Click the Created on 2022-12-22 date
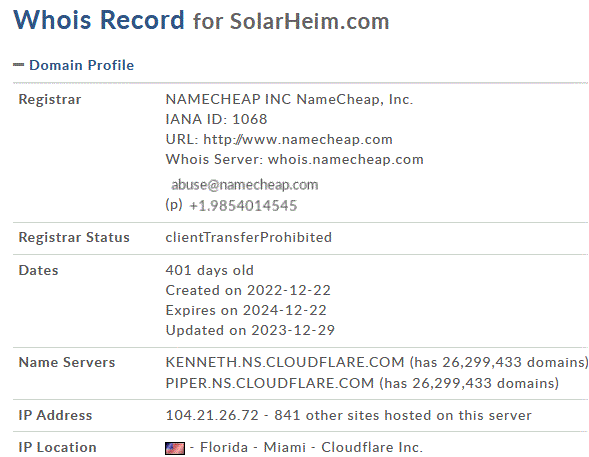The height and width of the screenshot is (457, 589). coord(248,290)
